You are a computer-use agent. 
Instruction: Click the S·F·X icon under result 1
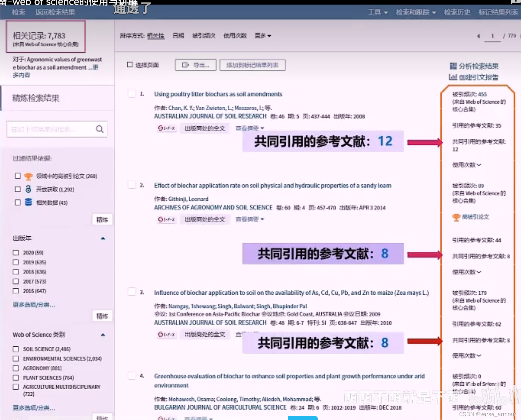(x=167, y=128)
